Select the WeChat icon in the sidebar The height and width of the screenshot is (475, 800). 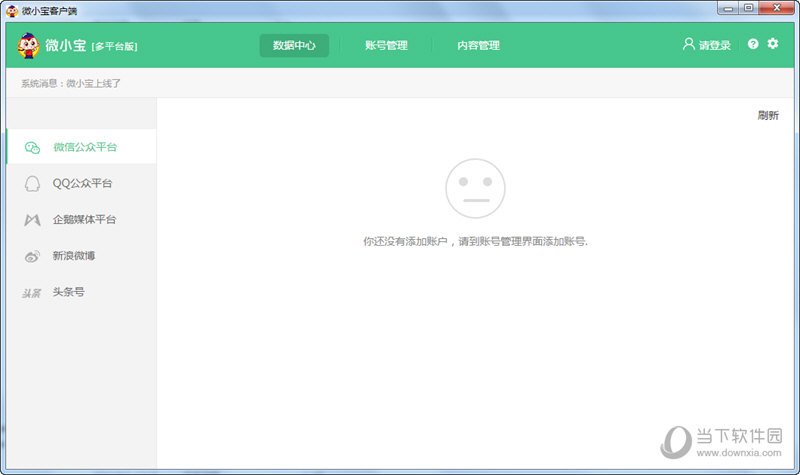[x=32, y=147]
